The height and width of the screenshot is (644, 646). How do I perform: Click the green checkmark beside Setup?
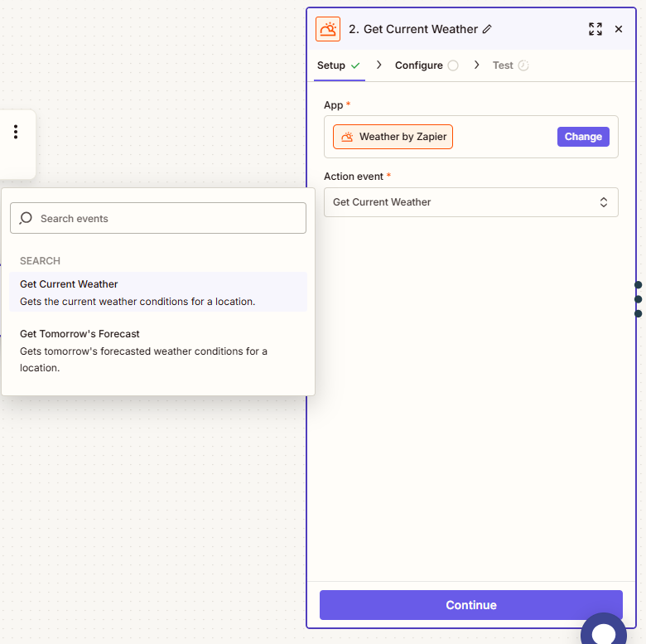[355, 65]
